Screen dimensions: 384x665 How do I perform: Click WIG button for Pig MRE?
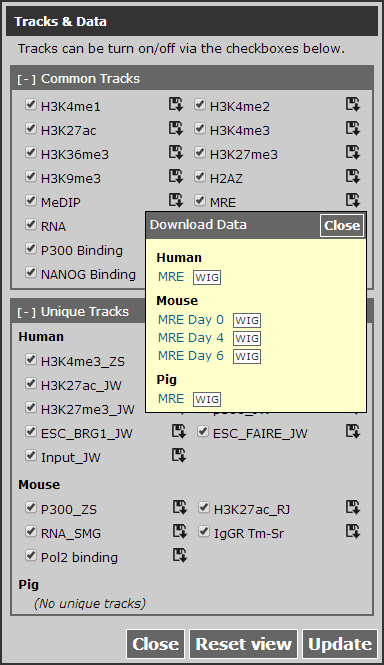click(207, 399)
